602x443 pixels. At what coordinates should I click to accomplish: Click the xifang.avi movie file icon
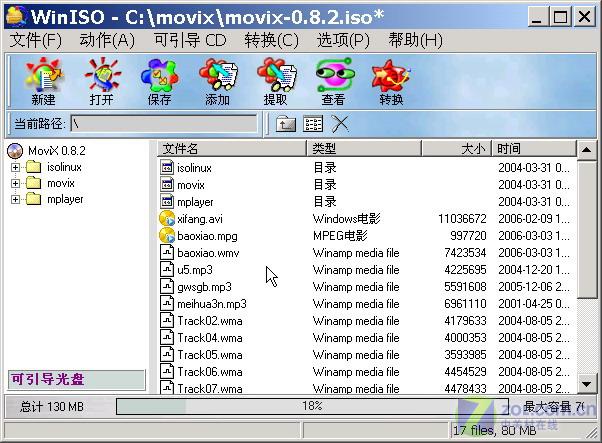167,219
